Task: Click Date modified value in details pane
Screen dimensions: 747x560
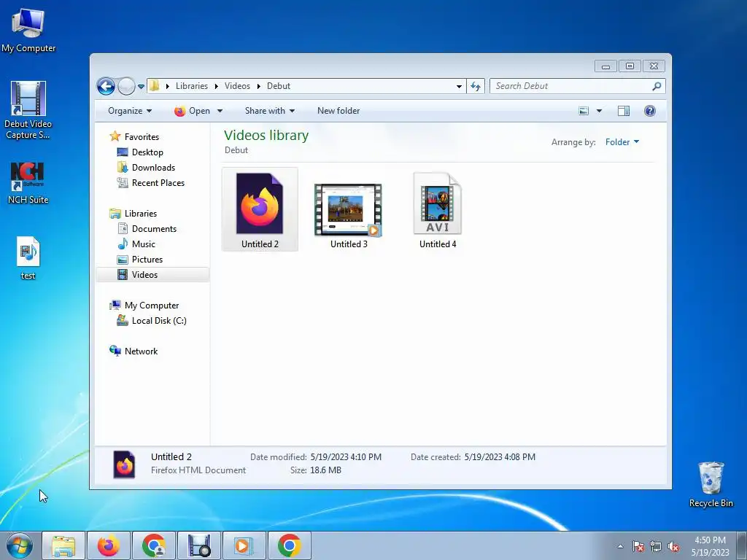Action: [346, 457]
